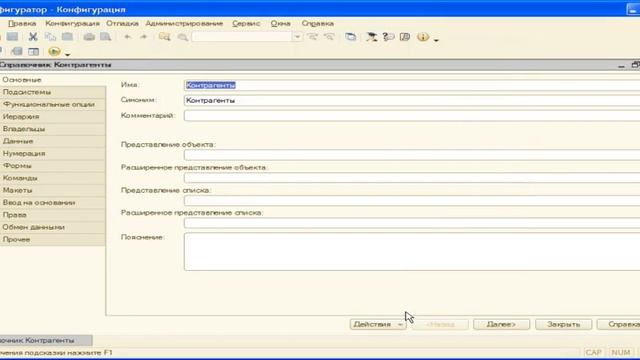Select the Основные tab
The width and height of the screenshot is (640, 360).
[53, 80]
